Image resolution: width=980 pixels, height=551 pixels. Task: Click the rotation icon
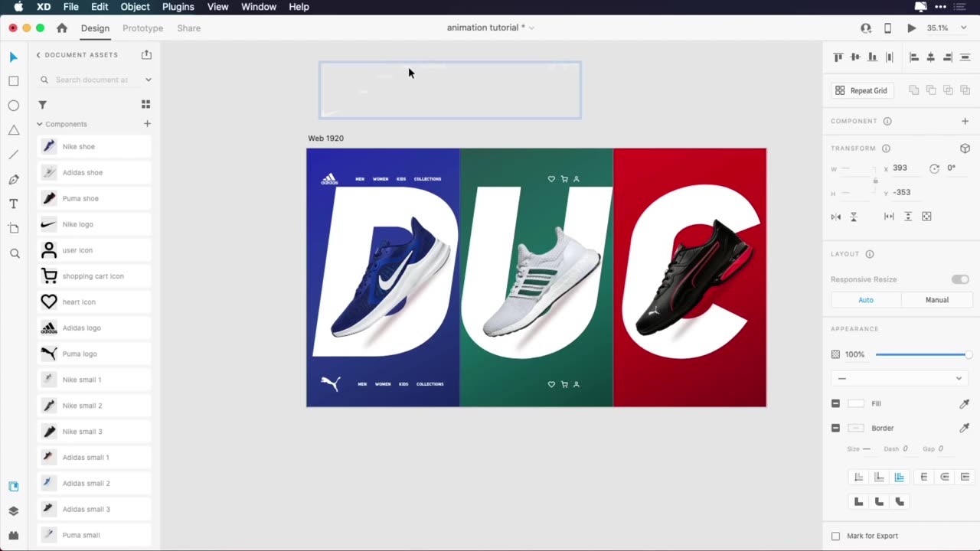click(x=934, y=168)
